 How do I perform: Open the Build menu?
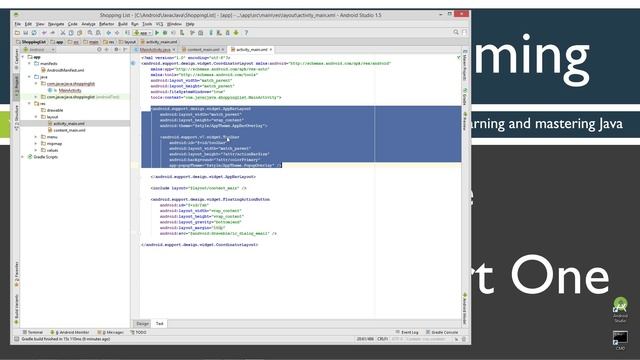(x=123, y=24)
